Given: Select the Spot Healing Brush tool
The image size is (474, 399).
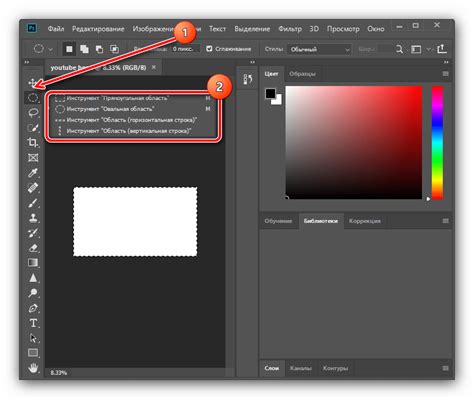Looking at the screenshot, I should (x=33, y=188).
